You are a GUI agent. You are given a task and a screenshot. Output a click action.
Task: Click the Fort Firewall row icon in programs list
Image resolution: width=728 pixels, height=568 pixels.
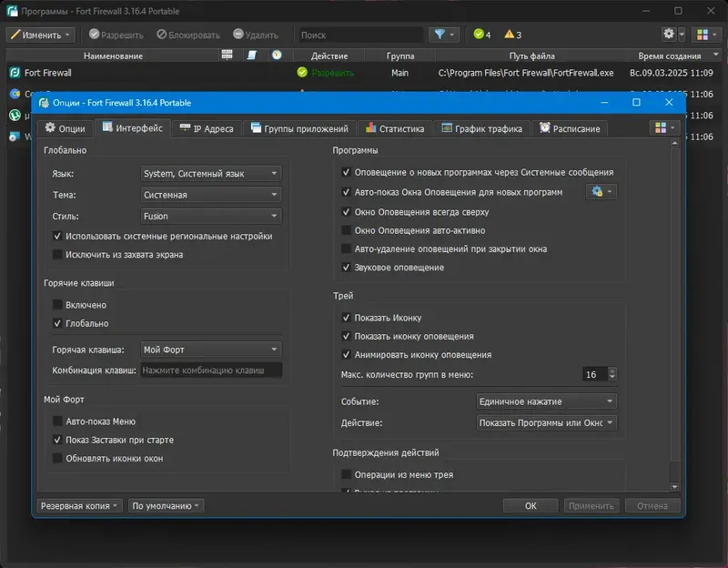click(x=15, y=73)
